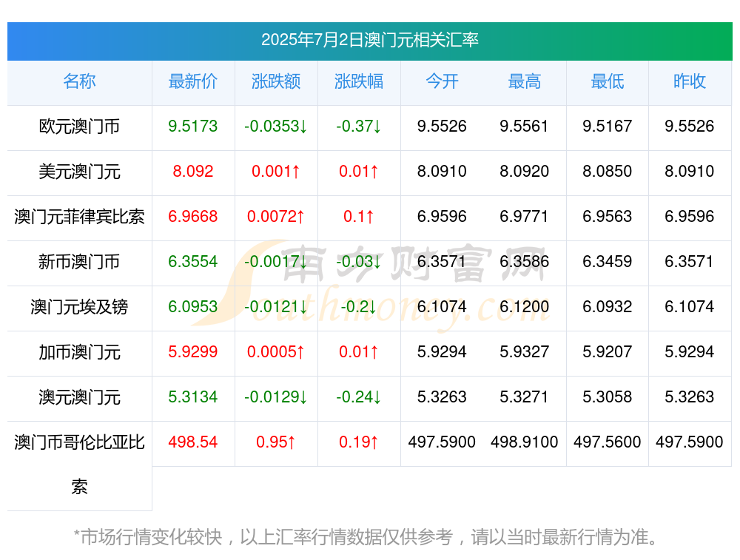Select the 欧元澳门币 row name

tap(79, 126)
